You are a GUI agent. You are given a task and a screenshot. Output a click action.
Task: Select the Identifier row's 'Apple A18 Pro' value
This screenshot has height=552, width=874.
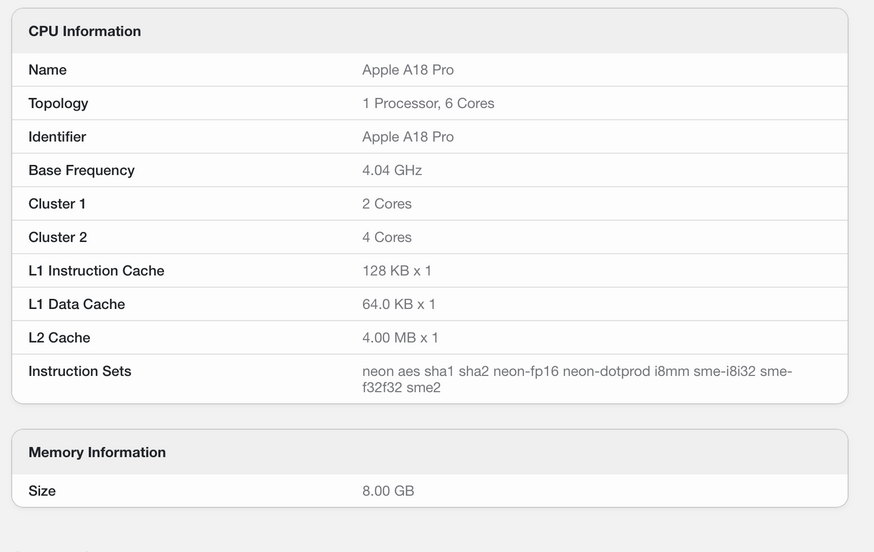408,137
